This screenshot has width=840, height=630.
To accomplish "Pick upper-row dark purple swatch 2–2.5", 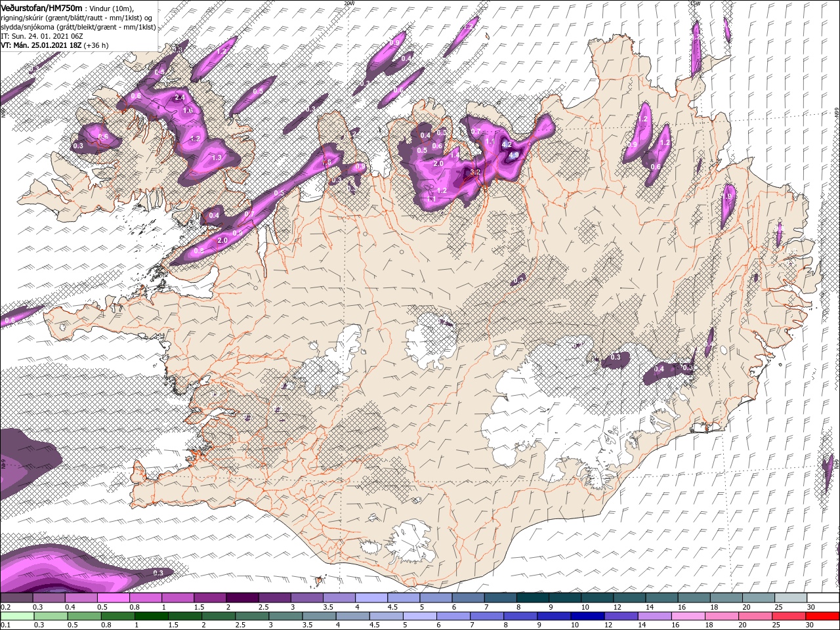I will [x=242, y=597].
